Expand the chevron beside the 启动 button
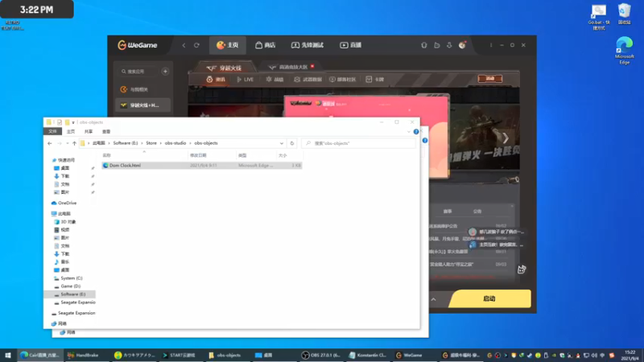 click(x=434, y=299)
